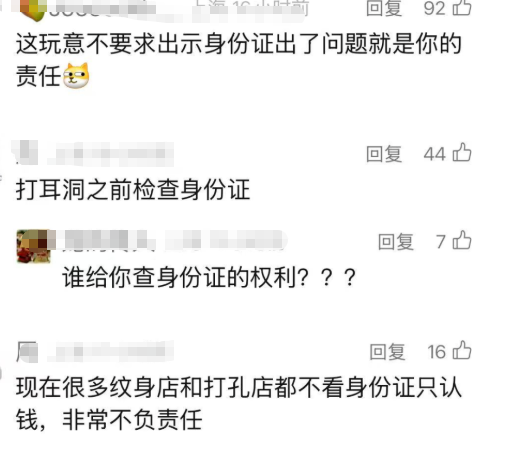Open the avatar above the 现在很多纹身店 comment
Image resolution: width=532 pixels, height=461 pixels.
(x=27, y=351)
